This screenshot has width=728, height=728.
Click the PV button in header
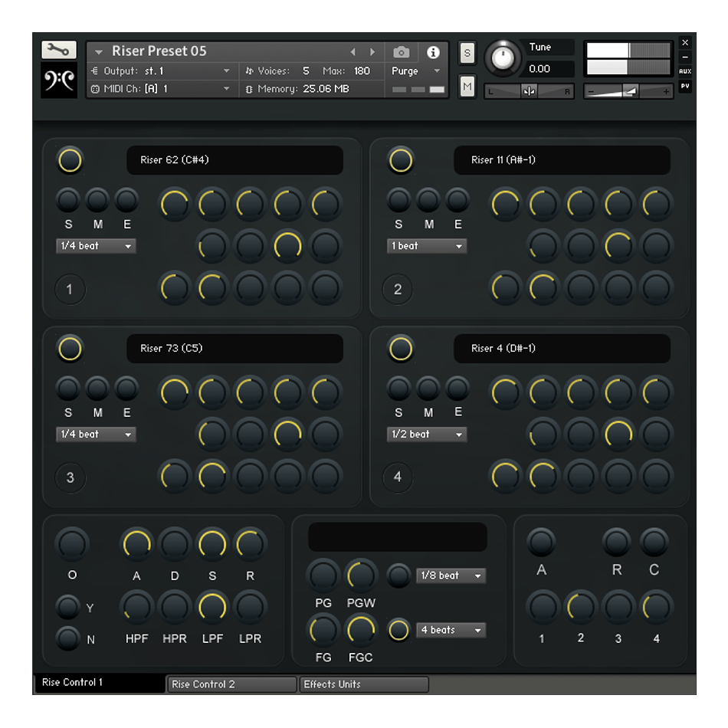point(685,86)
